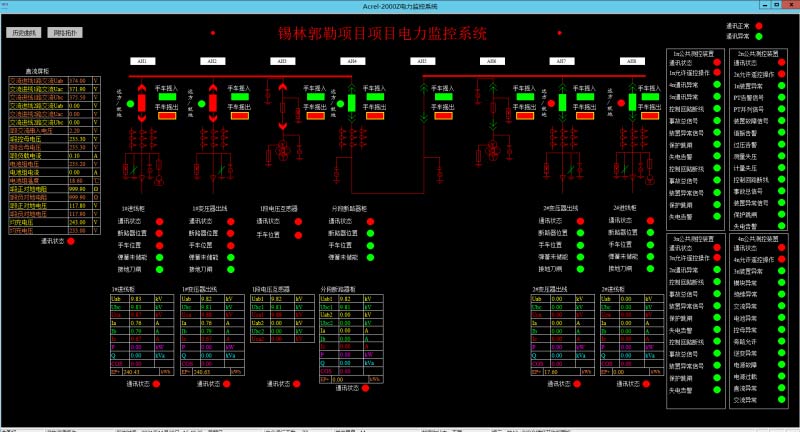The image size is (800, 432).
Task: Click the green remote/local indicator beside AH1
Action: (128, 102)
